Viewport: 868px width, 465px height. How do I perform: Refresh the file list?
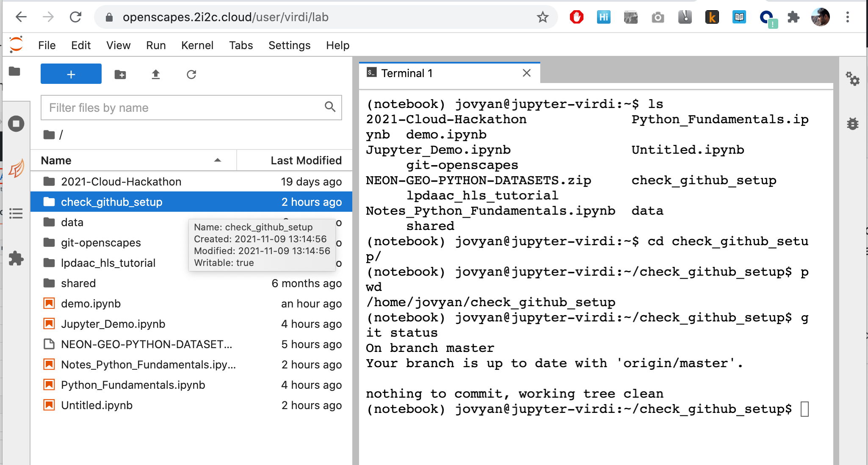tap(191, 75)
